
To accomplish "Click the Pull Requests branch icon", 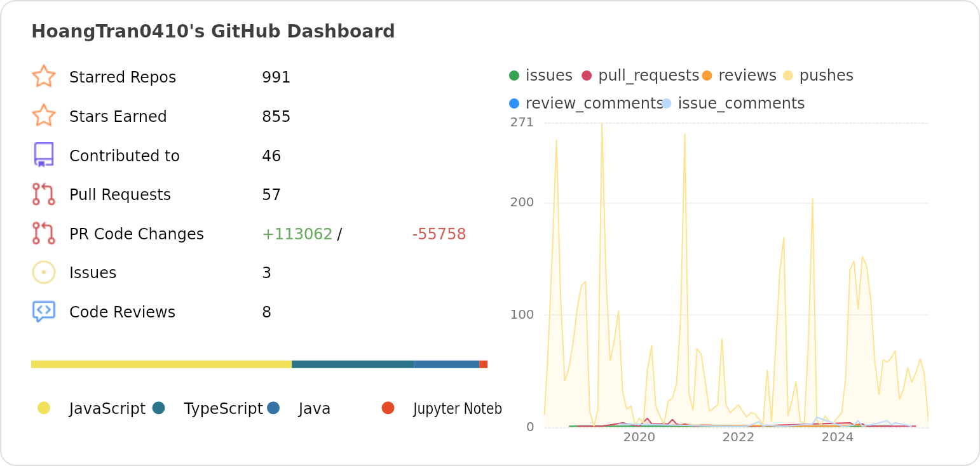I will click(44, 194).
